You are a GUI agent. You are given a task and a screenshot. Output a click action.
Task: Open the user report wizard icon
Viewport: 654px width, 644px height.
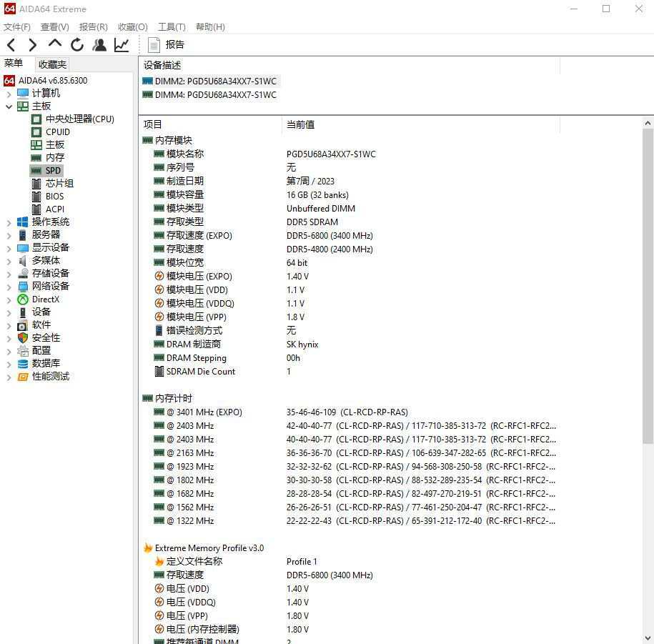tap(99, 44)
